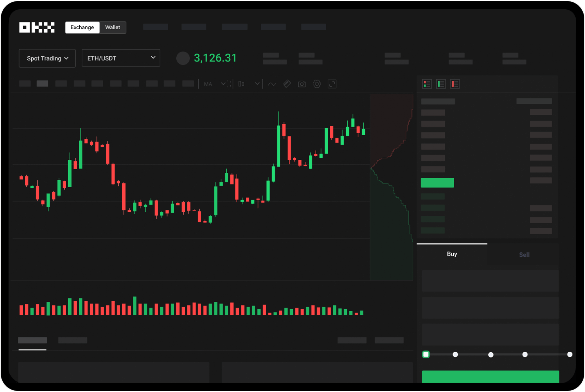
Task: Take a chart snapshot with camera icon
Action: click(x=302, y=84)
